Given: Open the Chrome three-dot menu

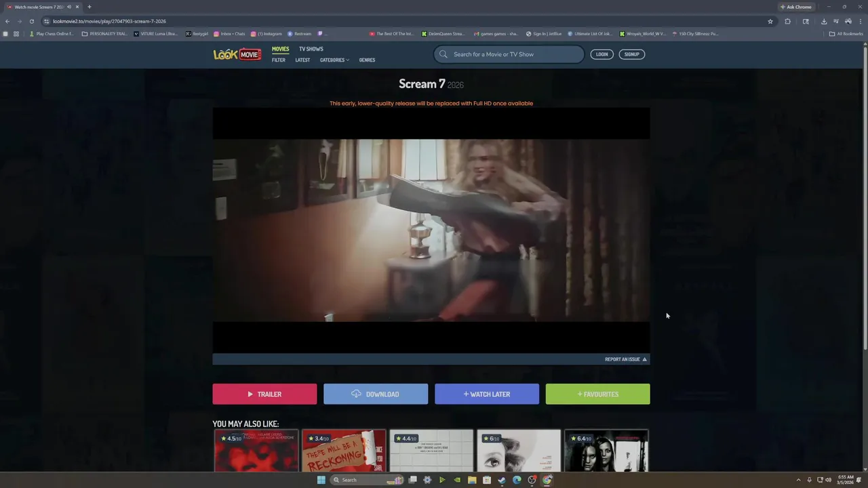Looking at the screenshot, I should [861, 21].
